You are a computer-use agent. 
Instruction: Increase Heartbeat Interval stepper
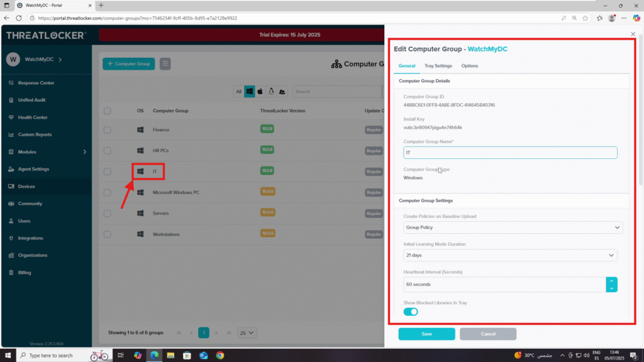point(611,281)
